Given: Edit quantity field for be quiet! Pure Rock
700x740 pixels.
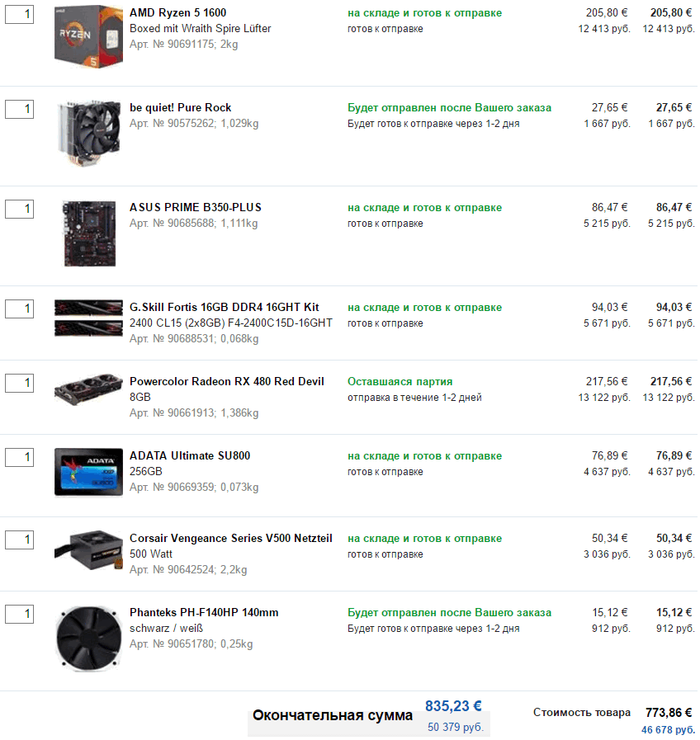Looking at the screenshot, I should (19, 110).
